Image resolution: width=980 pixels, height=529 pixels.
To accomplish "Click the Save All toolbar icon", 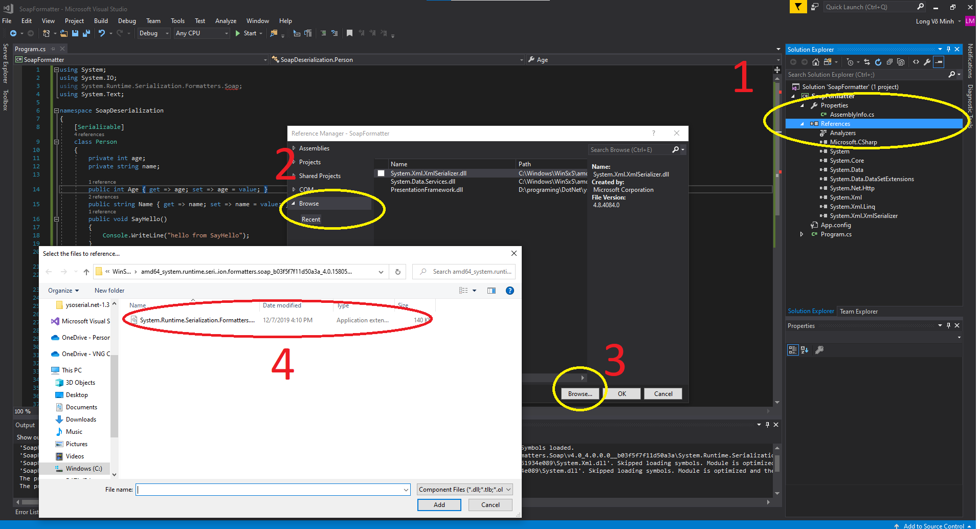I will [x=86, y=33].
